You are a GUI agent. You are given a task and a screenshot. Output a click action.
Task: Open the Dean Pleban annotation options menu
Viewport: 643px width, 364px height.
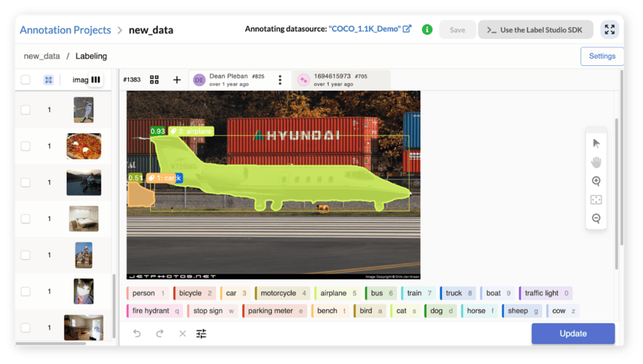[x=280, y=79]
